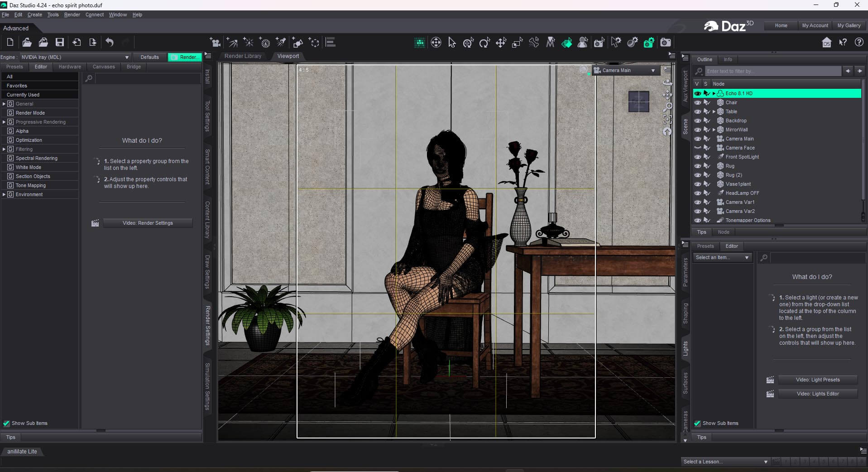Image resolution: width=868 pixels, height=472 pixels.
Task: Create a new camera
Action: click(216, 43)
